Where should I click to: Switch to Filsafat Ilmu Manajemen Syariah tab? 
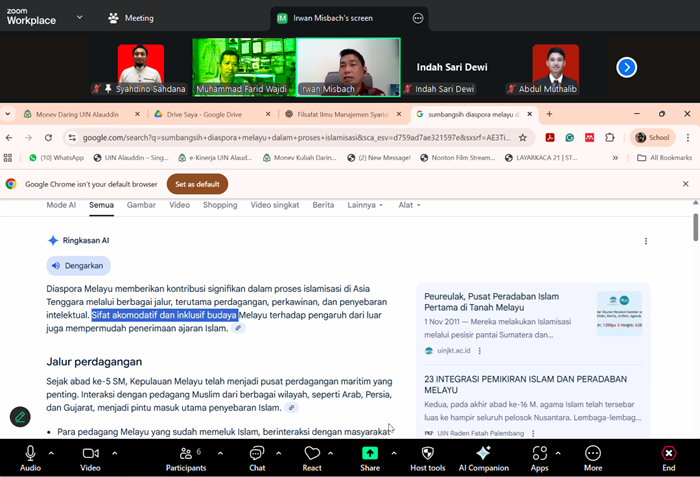point(342,114)
